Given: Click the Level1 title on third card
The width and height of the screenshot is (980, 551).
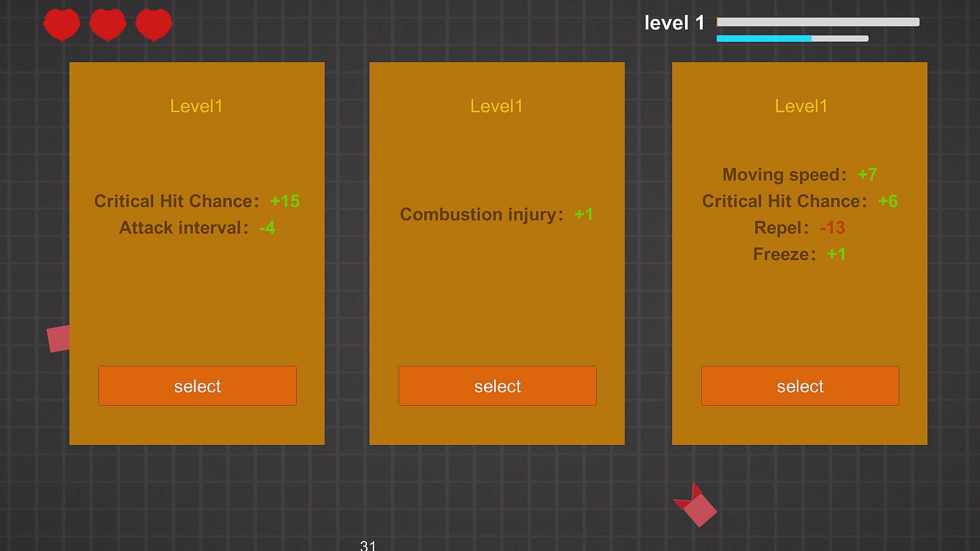Looking at the screenshot, I should [801, 106].
